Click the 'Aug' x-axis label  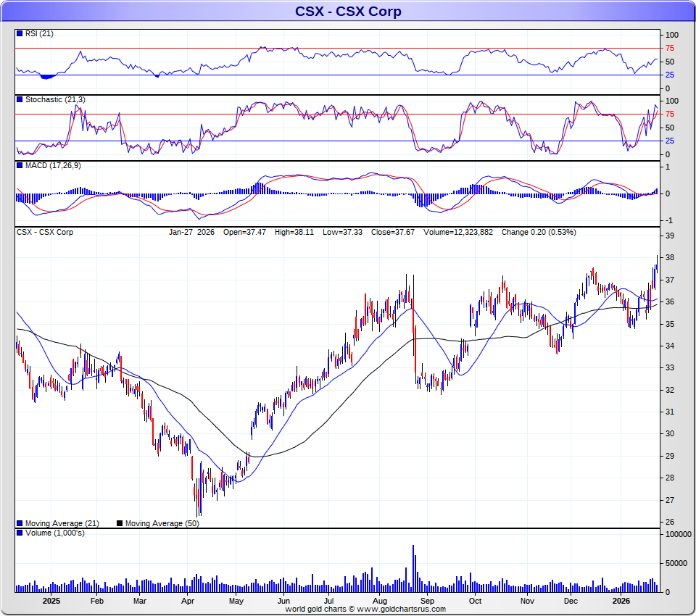coord(379,601)
